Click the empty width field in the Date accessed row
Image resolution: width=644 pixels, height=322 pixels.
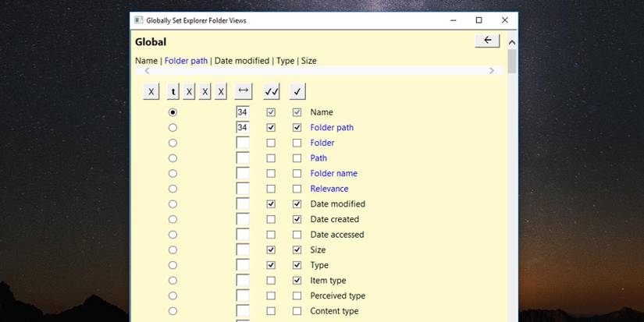click(243, 235)
